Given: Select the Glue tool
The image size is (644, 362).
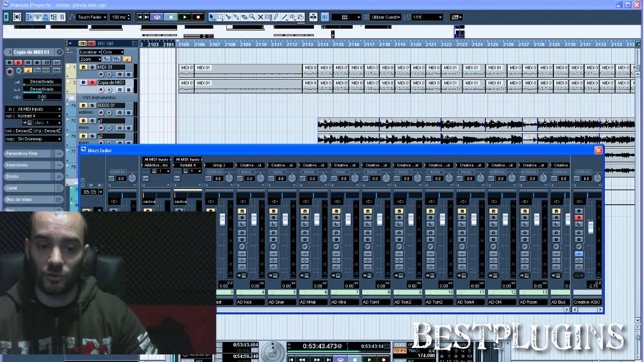Looking at the screenshot, I should pyautogui.click(x=236, y=17).
